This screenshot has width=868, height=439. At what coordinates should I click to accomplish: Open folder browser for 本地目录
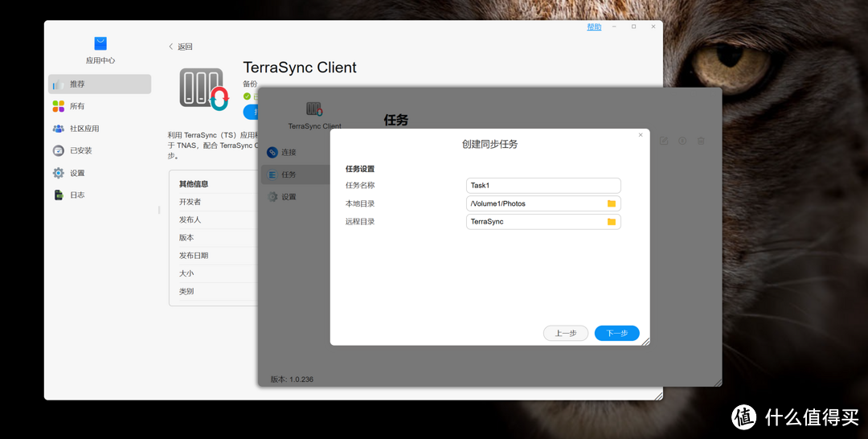coord(611,203)
